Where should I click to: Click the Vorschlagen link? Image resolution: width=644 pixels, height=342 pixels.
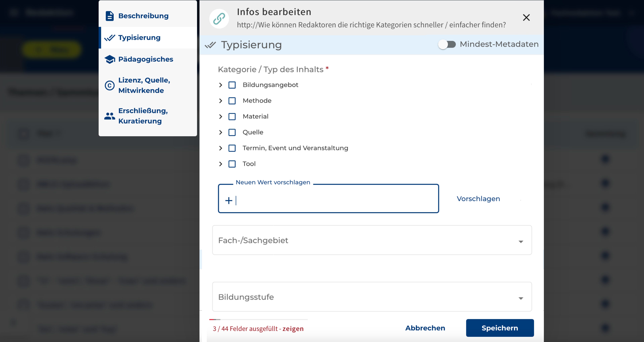(478, 199)
